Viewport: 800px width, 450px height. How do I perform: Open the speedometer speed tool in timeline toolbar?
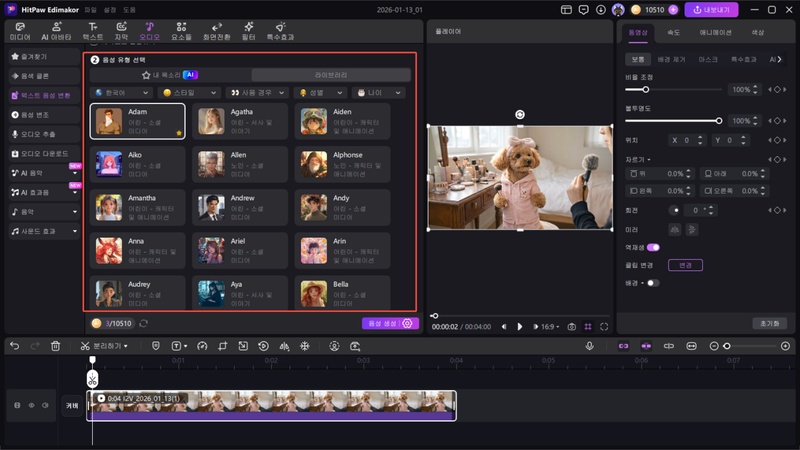[202, 346]
